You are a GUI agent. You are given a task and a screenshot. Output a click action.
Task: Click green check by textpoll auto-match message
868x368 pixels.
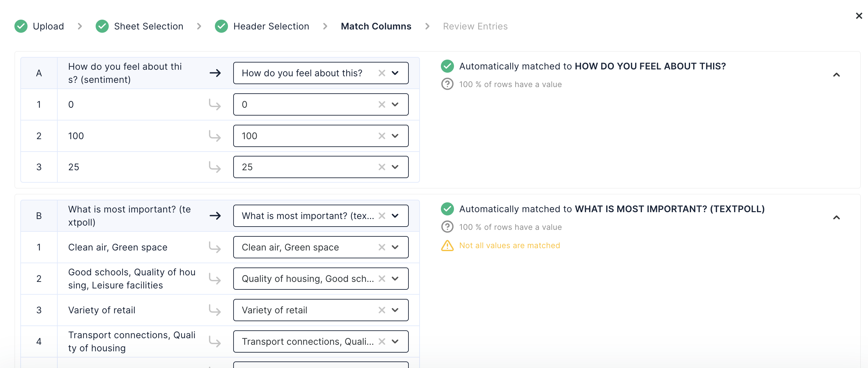click(x=447, y=209)
